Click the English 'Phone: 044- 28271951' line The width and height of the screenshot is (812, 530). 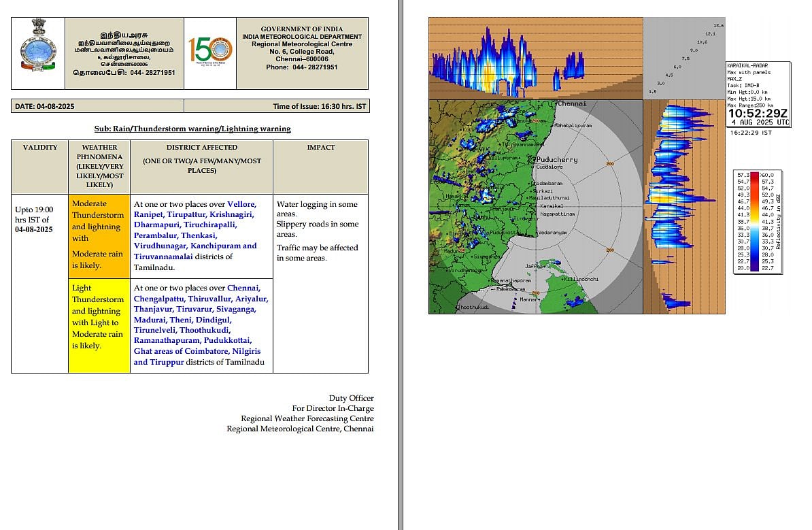click(x=302, y=67)
